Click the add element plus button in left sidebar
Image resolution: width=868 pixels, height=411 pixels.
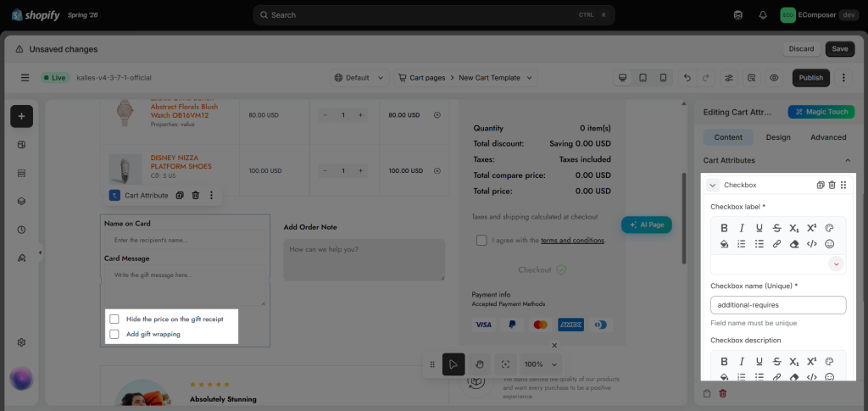pyautogui.click(x=21, y=116)
